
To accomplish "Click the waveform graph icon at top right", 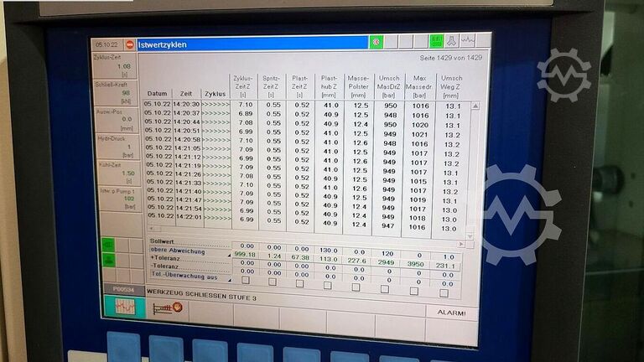I will pyautogui.click(x=467, y=41).
